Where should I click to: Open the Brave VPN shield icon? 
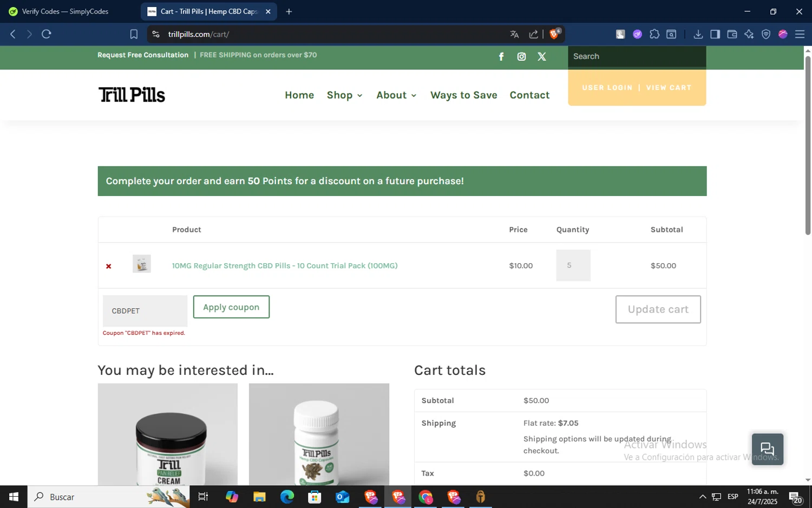tap(766, 34)
